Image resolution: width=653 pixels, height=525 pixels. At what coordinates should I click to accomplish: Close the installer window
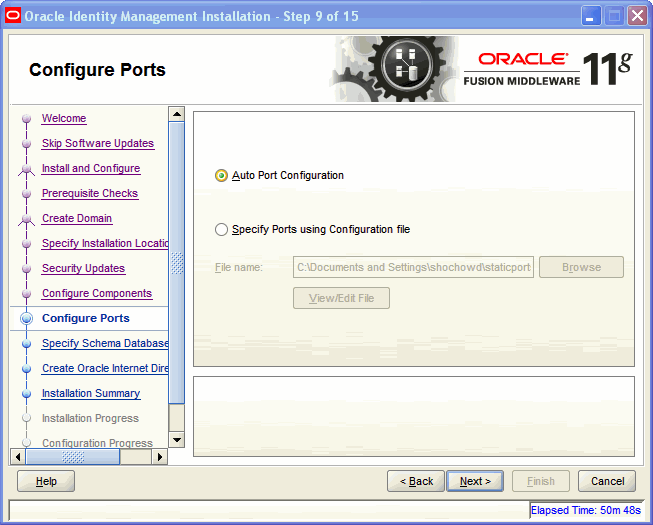[637, 16]
